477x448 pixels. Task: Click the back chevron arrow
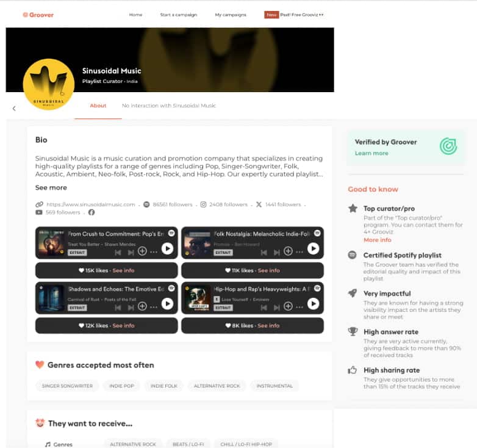coord(14,109)
